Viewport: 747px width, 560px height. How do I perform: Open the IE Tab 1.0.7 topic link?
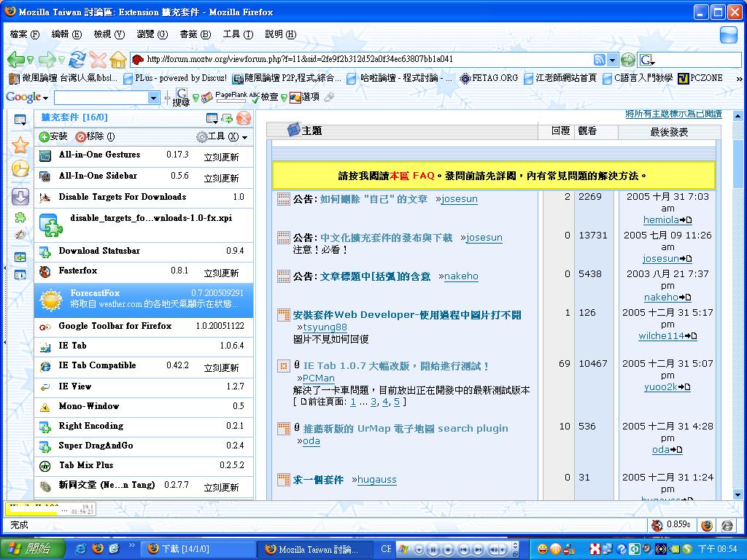(396, 366)
